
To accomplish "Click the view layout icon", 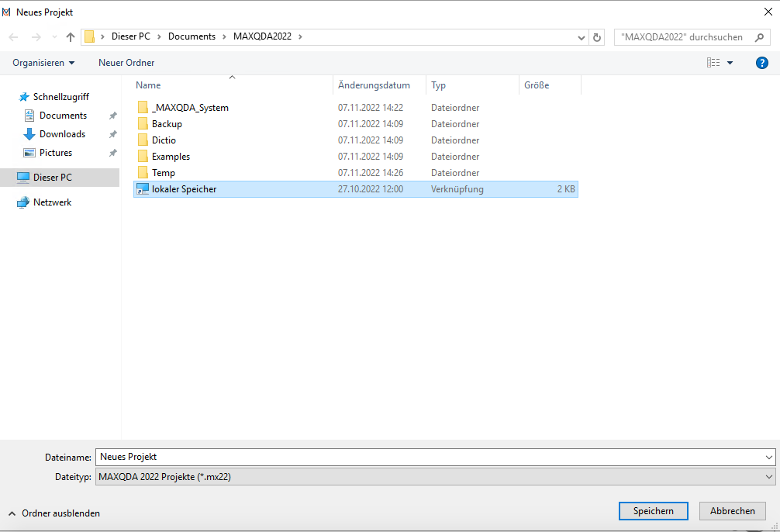I will [713, 63].
